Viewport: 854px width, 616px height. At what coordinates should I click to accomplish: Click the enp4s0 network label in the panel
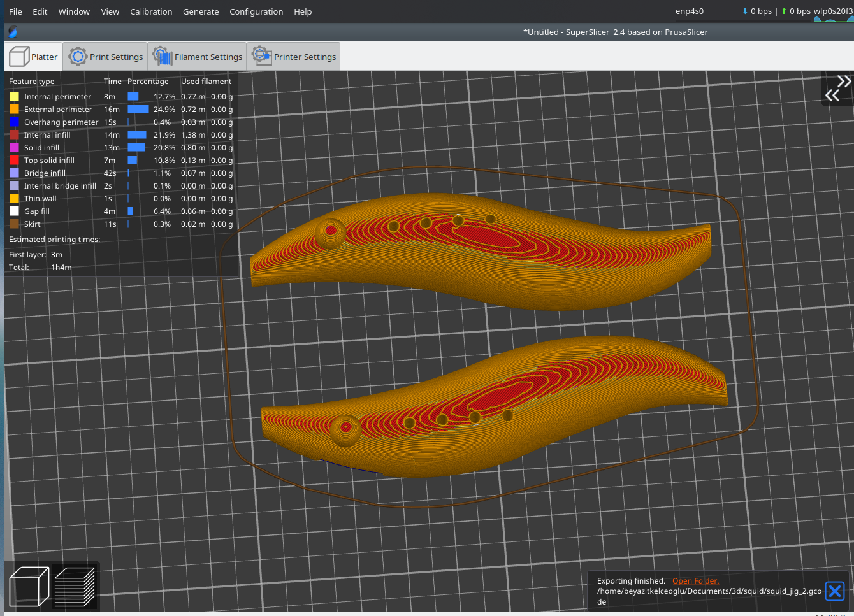[x=689, y=11]
